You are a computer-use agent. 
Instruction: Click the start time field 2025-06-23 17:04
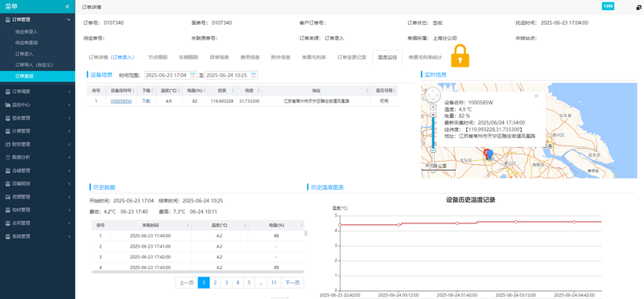pos(171,75)
